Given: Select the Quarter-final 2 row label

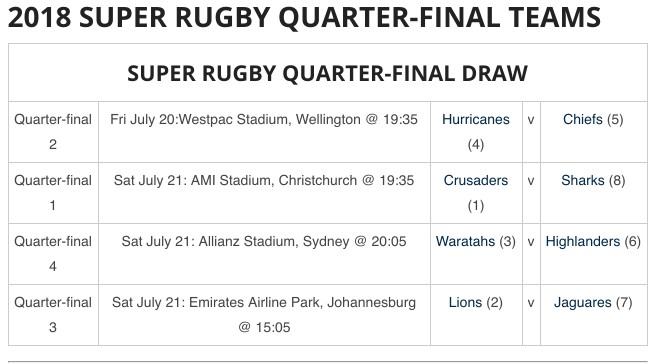Looking at the screenshot, I should (x=53, y=132).
